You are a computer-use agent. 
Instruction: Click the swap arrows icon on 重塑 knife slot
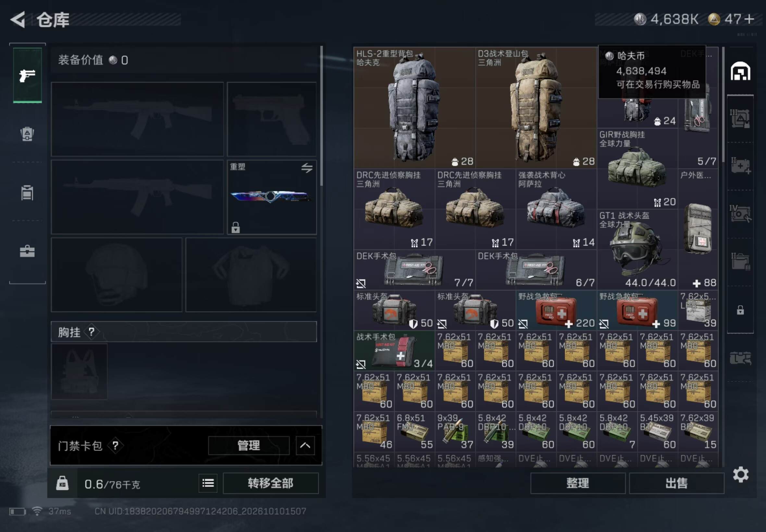[307, 168]
